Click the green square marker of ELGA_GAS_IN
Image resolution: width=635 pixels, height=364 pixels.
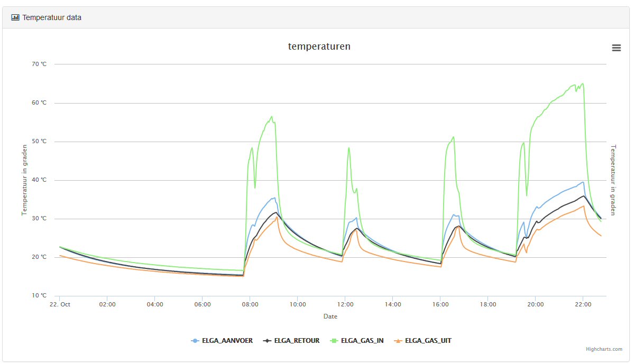point(334,341)
